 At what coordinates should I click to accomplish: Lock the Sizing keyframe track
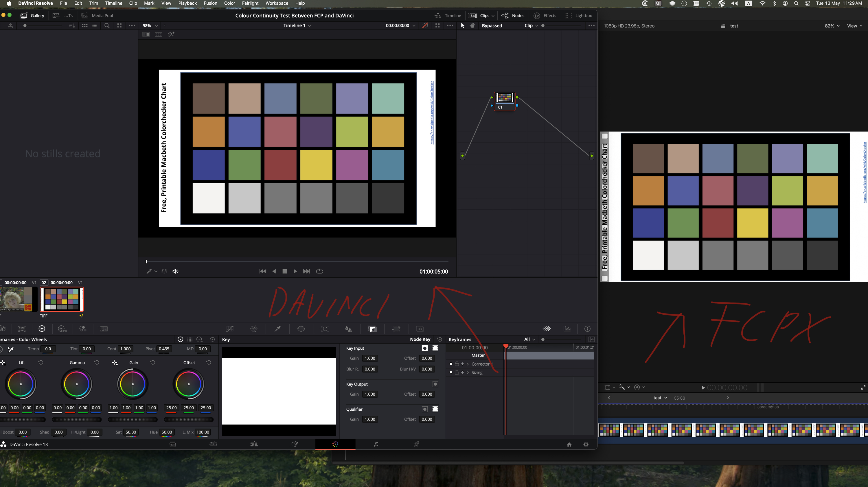pos(457,372)
